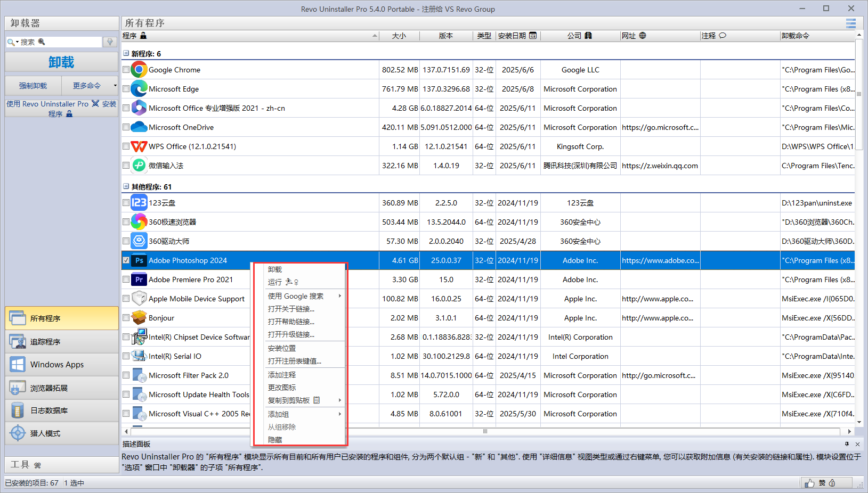Sort by 大小 column header
The width and height of the screenshot is (868, 493).
click(399, 36)
